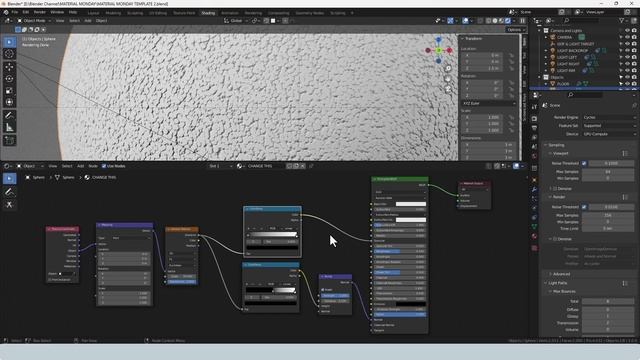Collapse Camera and Lights collection
This screenshot has width=640, height=360.
click(539, 31)
